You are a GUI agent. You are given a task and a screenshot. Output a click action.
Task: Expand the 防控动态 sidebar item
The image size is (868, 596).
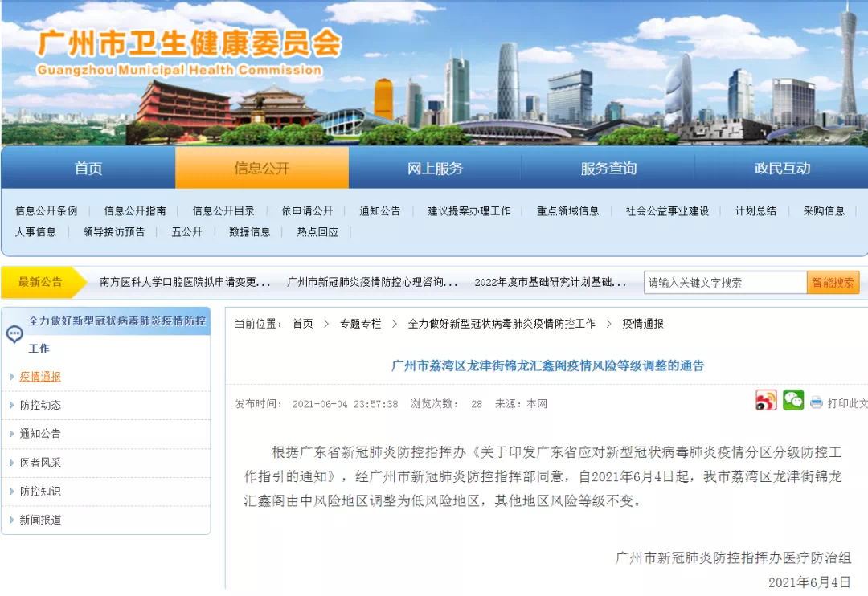[40, 405]
